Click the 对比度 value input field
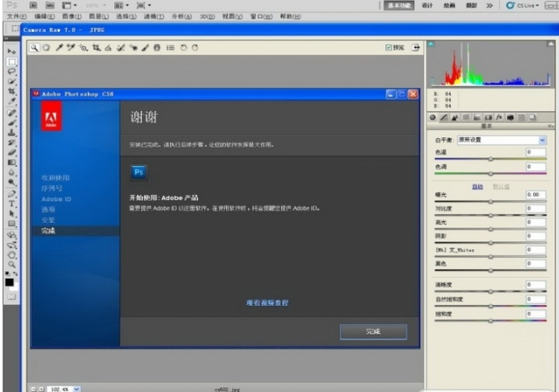559x392 pixels. click(x=536, y=208)
